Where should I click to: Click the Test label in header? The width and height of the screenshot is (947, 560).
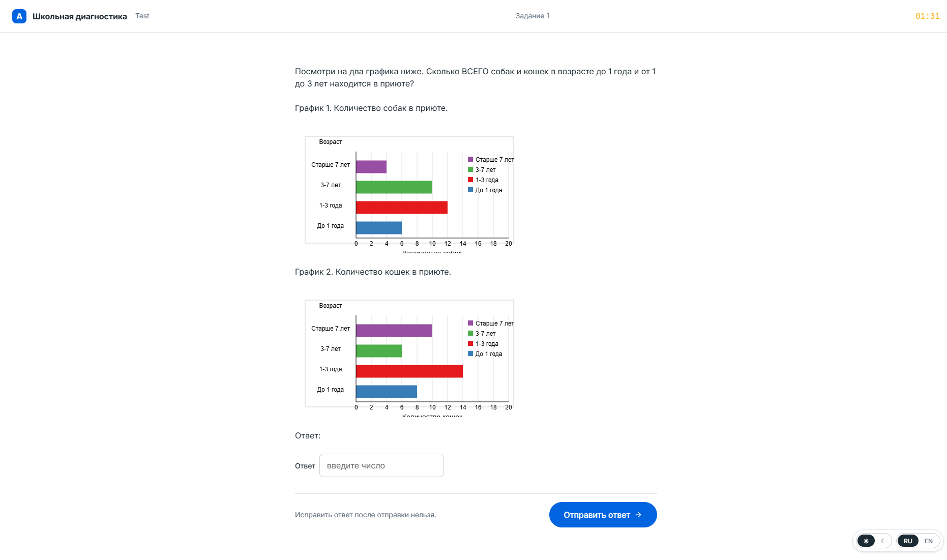coord(142,16)
